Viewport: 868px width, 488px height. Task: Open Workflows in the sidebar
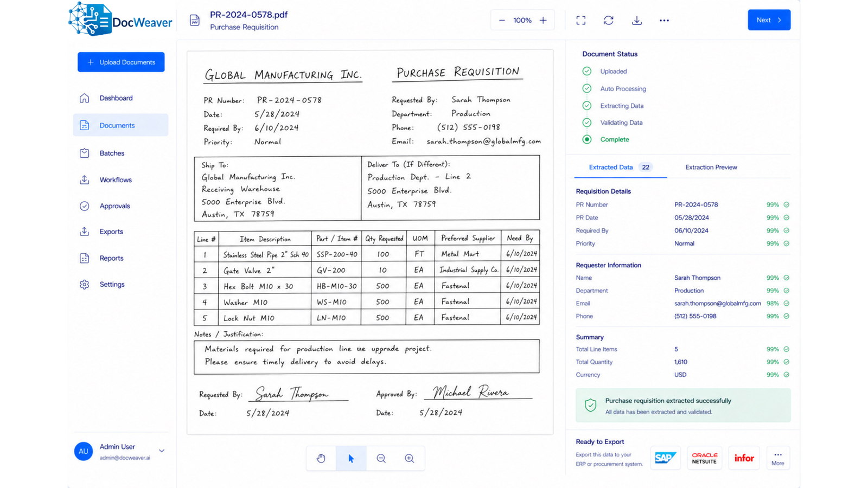tap(120, 179)
